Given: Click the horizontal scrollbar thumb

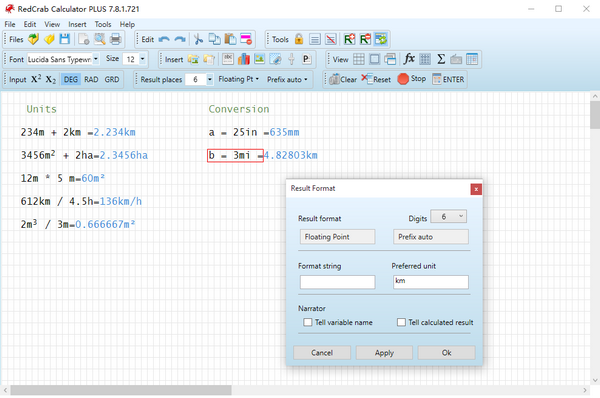Looking at the screenshot, I should click(121, 390).
